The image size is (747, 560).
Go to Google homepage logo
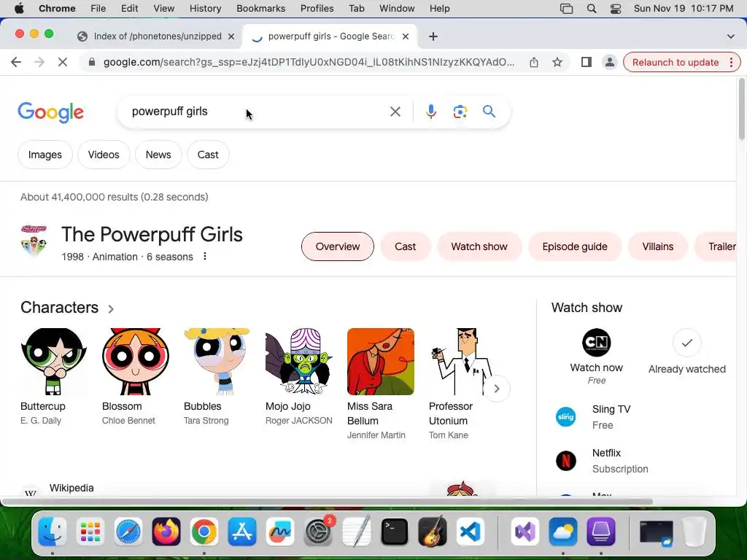coord(50,112)
